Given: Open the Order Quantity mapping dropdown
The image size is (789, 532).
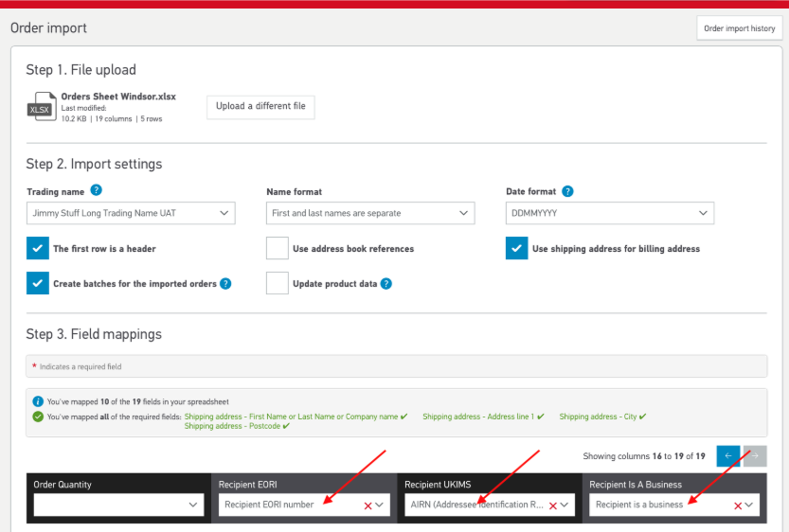Looking at the screenshot, I should [x=118, y=505].
